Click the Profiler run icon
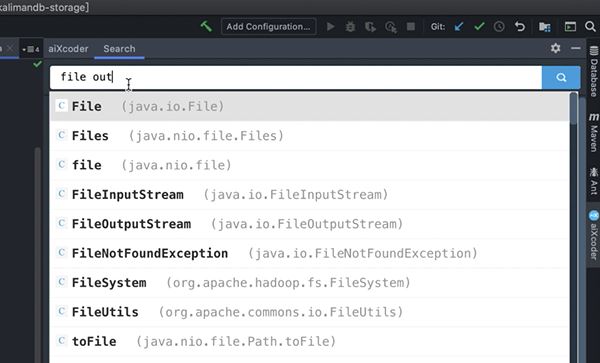 coord(391,27)
